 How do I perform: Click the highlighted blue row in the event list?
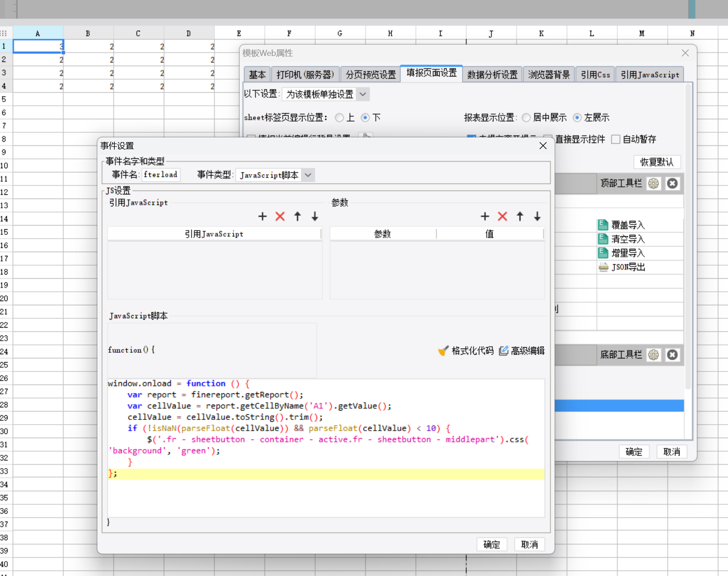619,405
